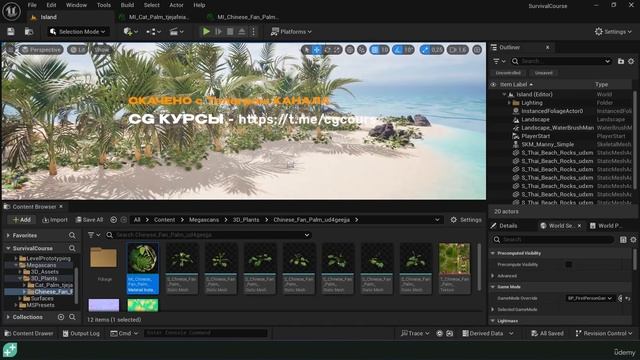
Task: Open the Lit view mode menu
Action: tap(77, 50)
